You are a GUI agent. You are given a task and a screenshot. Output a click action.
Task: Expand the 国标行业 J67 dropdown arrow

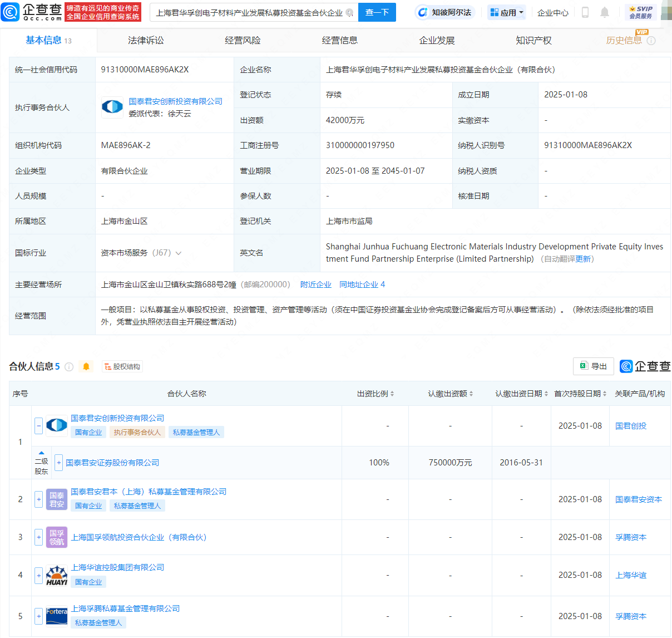point(179,253)
